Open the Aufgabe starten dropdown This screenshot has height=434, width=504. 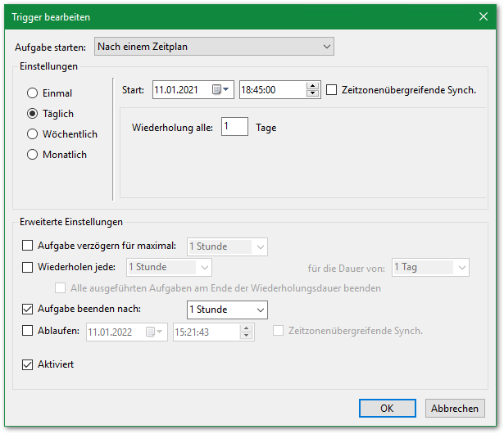click(214, 47)
